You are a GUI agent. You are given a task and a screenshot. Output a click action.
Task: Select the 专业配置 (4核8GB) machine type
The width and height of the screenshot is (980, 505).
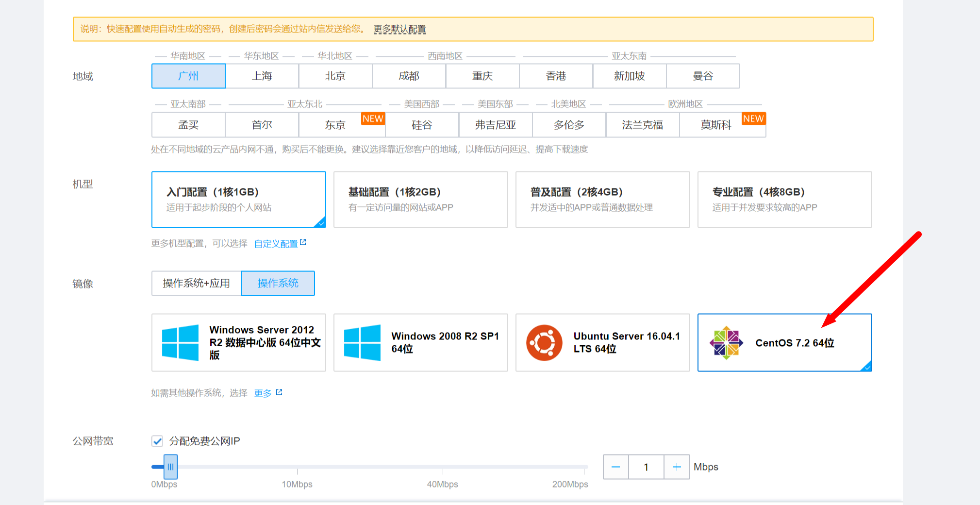[x=784, y=200]
